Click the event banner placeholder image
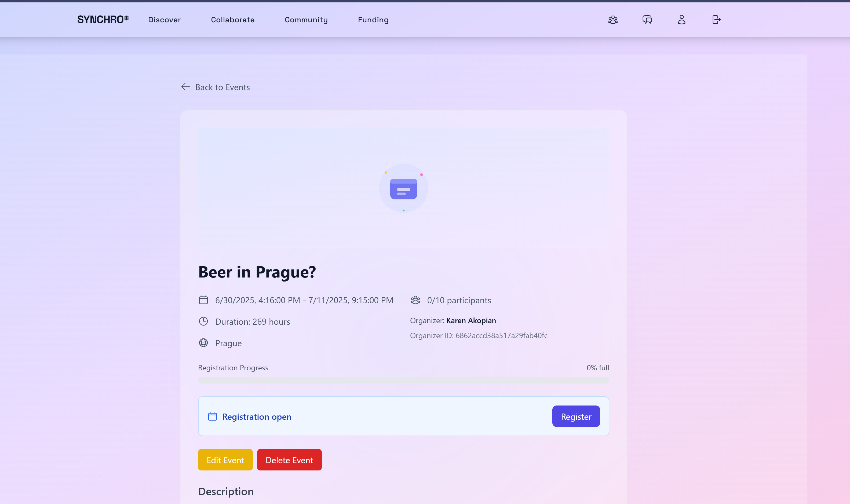The height and width of the screenshot is (504, 850). tap(403, 188)
